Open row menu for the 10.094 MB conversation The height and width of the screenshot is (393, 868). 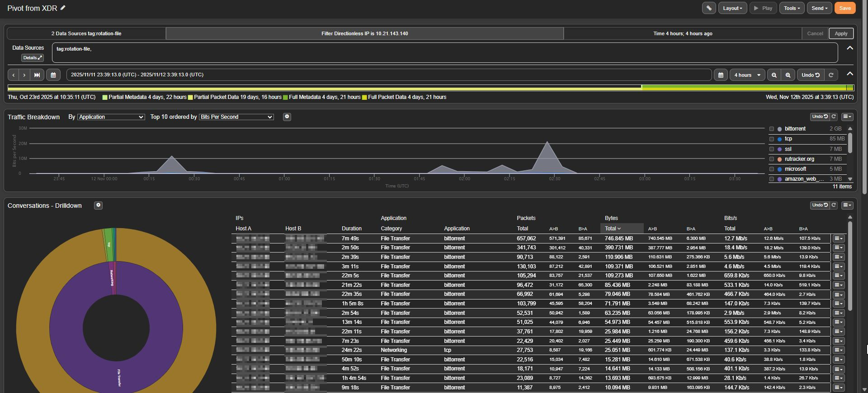coord(839,388)
